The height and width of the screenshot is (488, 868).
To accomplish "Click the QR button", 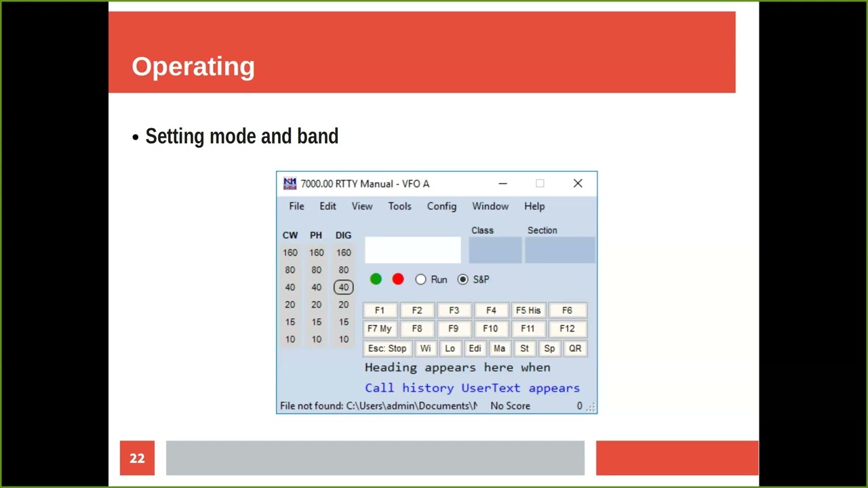I will pos(575,348).
